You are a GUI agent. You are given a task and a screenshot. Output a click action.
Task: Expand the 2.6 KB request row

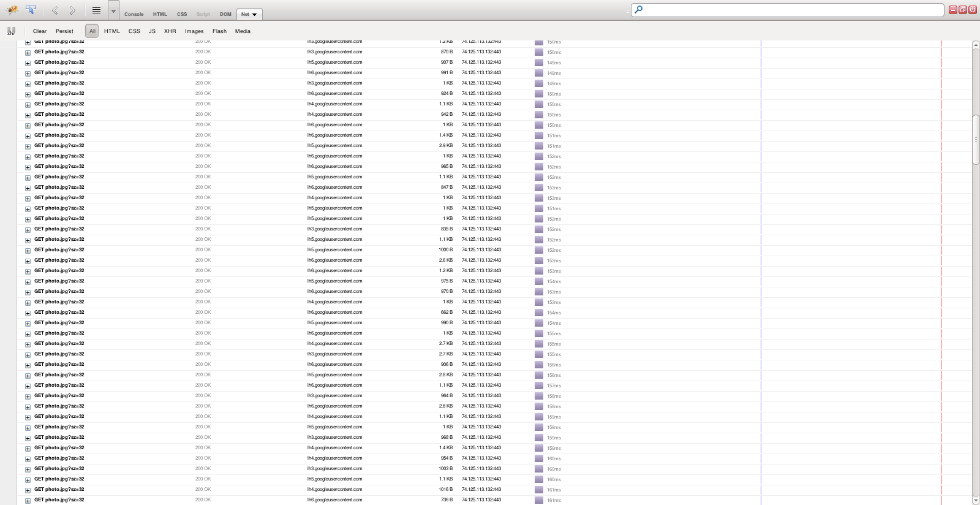(x=28, y=261)
